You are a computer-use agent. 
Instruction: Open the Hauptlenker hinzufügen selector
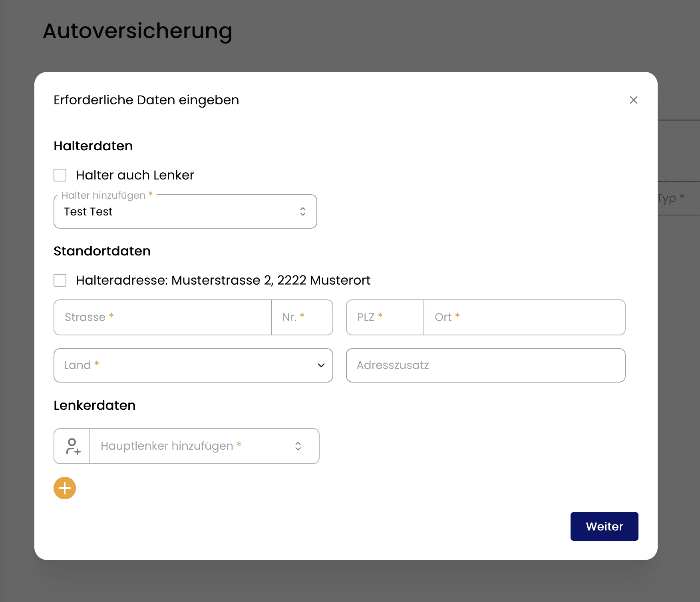click(192, 446)
